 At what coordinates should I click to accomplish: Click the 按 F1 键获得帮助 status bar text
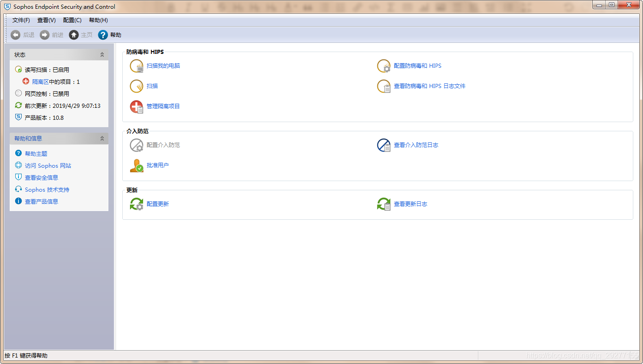[x=26, y=356]
